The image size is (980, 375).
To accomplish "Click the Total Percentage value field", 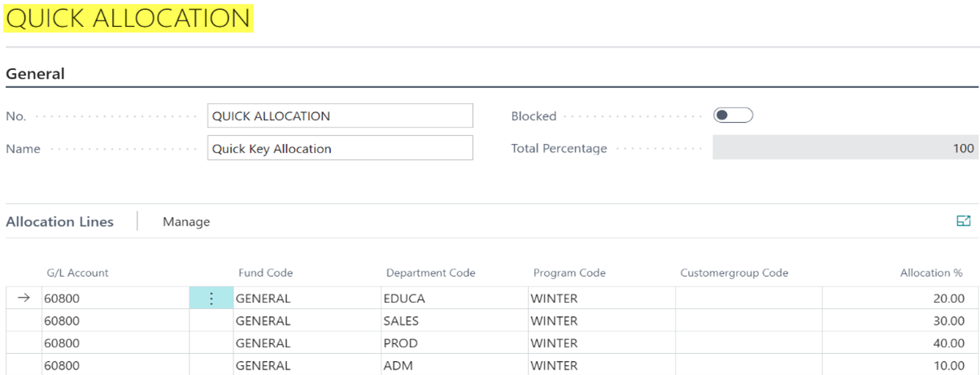I will [x=845, y=148].
